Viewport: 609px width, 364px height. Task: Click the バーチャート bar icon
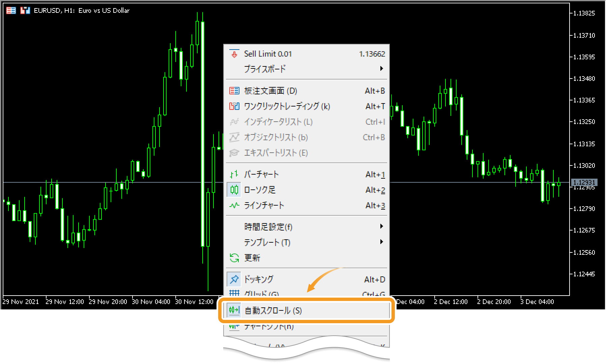234,174
